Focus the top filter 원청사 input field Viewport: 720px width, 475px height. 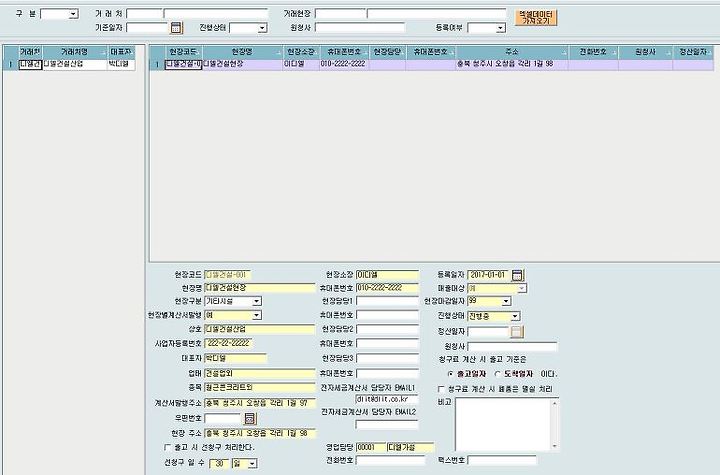point(360,28)
